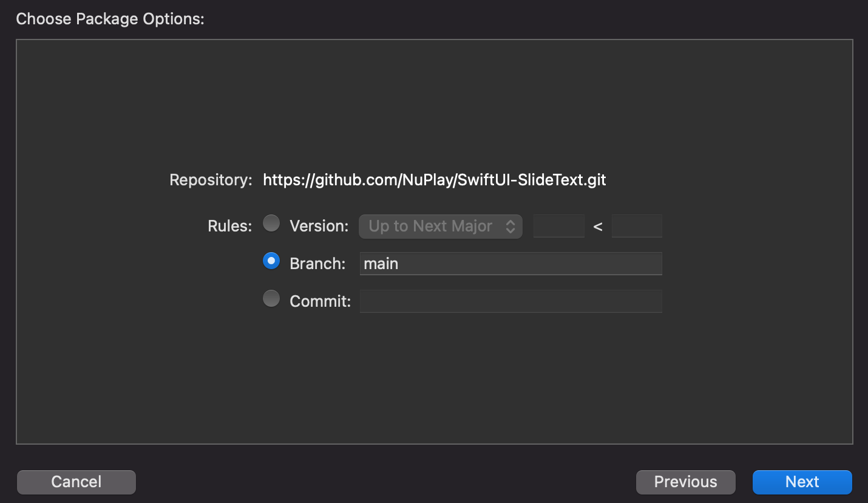The height and width of the screenshot is (503, 868).
Task: Focus the maximum version number field
Action: (637, 227)
